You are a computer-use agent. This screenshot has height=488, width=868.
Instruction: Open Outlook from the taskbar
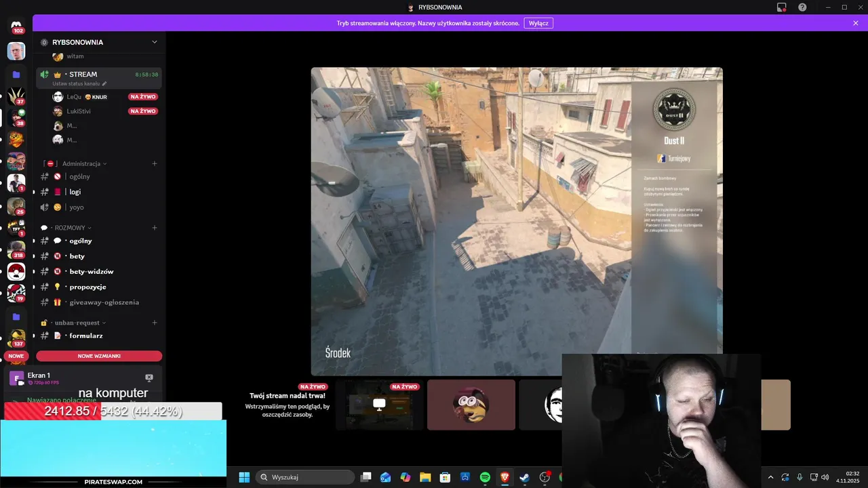386,477
